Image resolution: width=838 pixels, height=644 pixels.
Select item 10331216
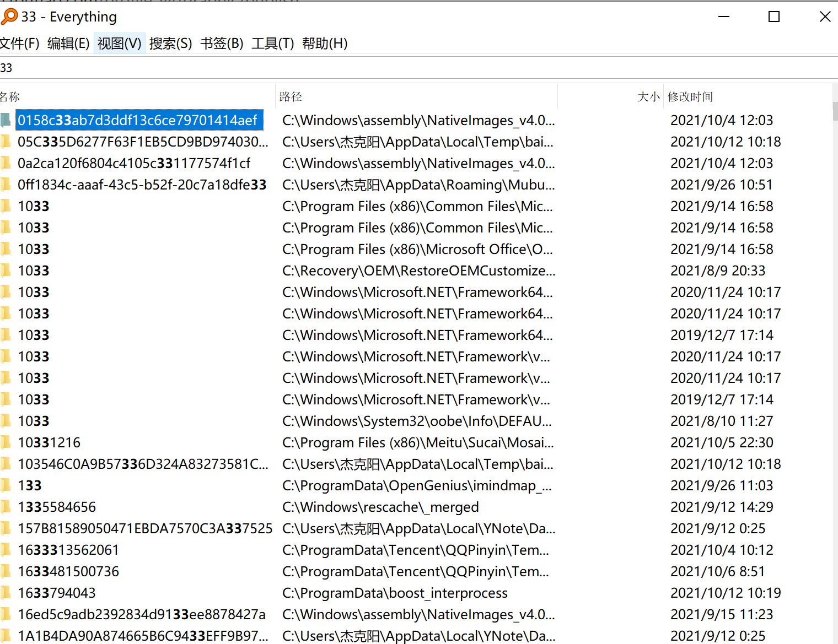click(x=49, y=442)
